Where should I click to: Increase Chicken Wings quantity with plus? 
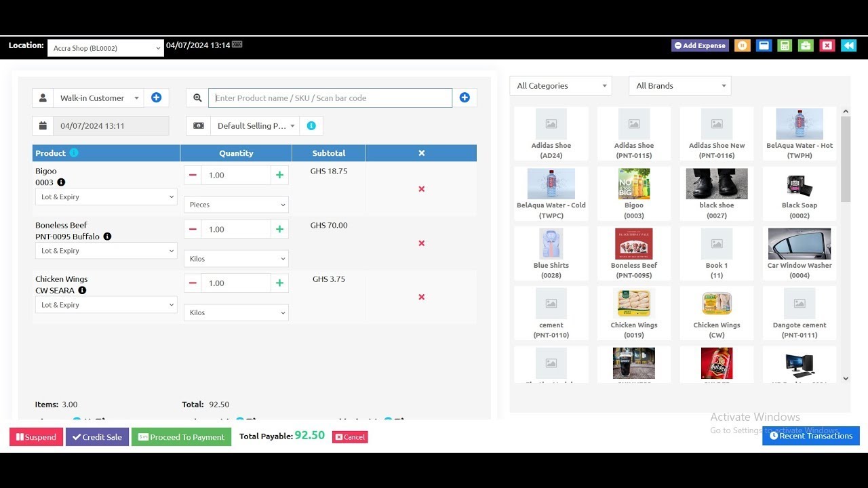point(279,283)
